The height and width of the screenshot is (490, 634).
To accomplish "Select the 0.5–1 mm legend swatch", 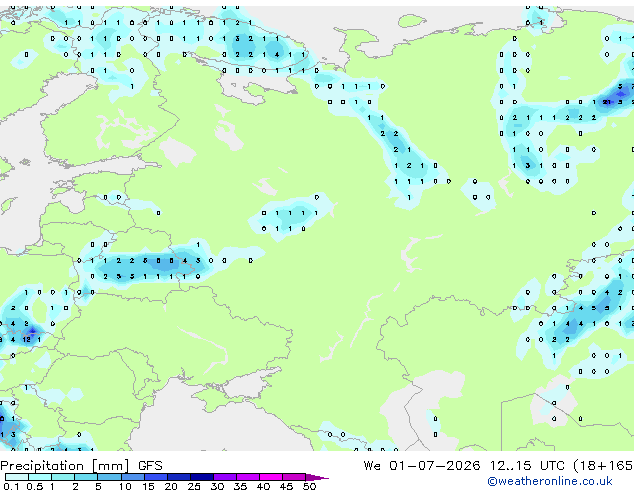I will pos(40,477).
